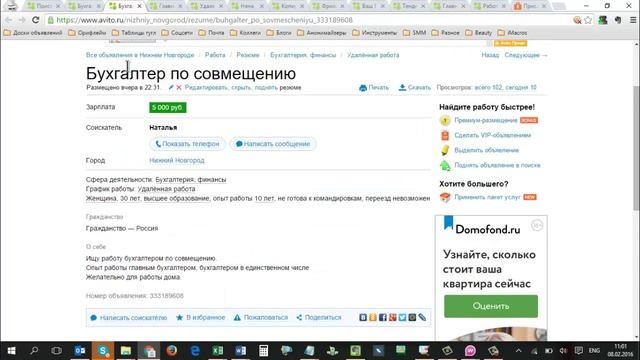Open Удалённая работа breadcrumb
Image resolution: width=640 pixels, height=360 pixels.
point(373,55)
